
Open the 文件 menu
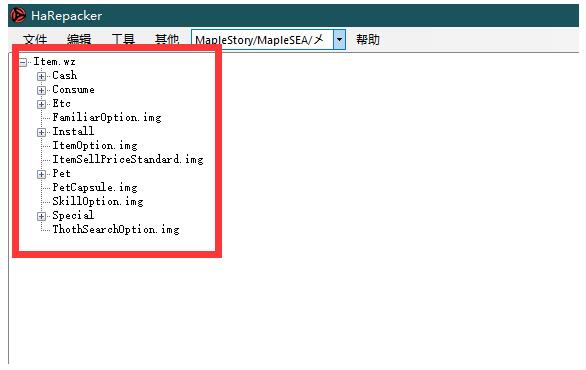(35, 39)
